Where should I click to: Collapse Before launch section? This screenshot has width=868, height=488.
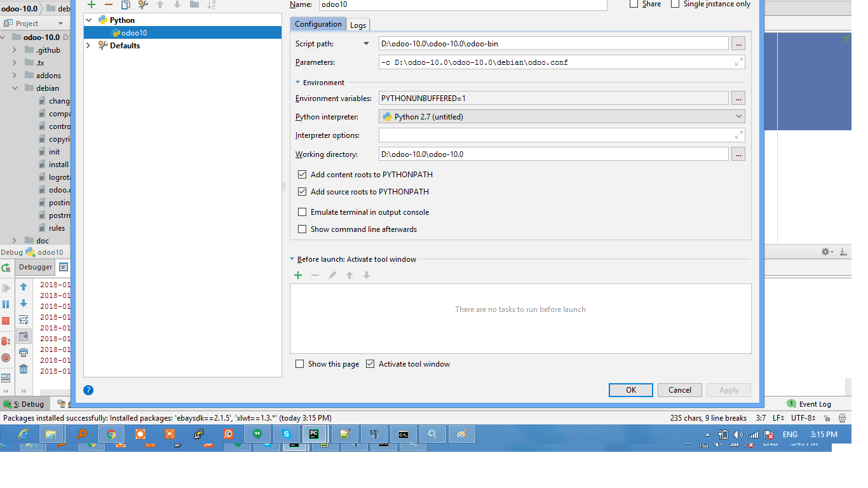click(x=292, y=259)
